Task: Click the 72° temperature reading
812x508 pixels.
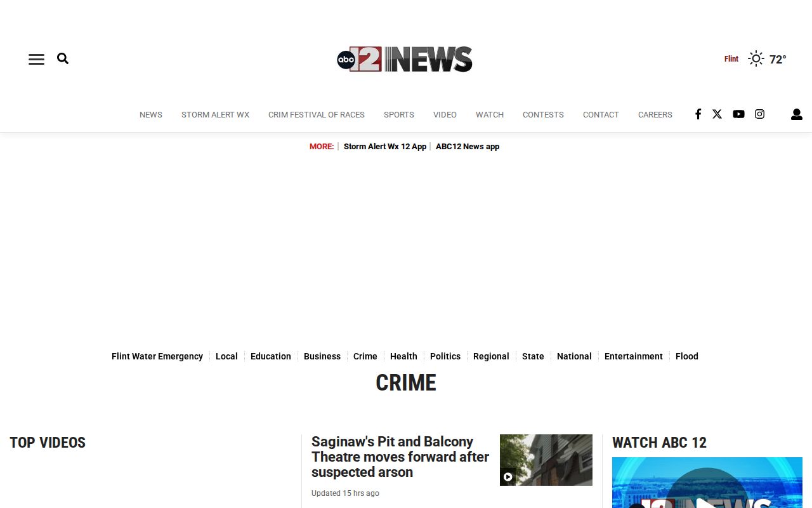Action: click(778, 59)
